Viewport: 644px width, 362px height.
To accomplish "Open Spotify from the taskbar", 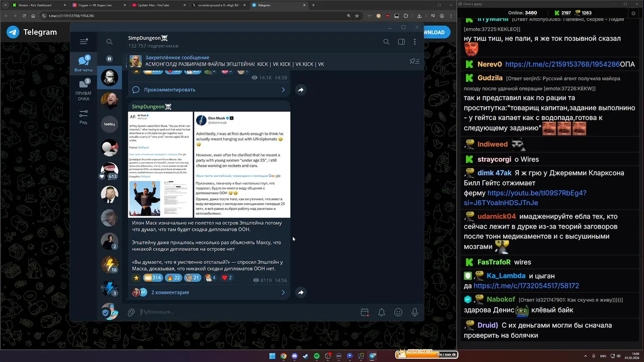I will 316,356.
